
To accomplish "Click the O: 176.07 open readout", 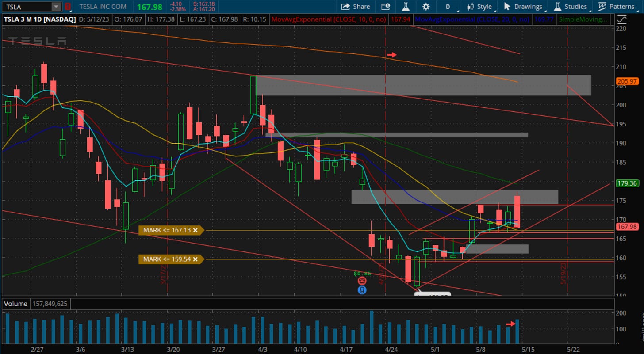I will click(x=128, y=19).
